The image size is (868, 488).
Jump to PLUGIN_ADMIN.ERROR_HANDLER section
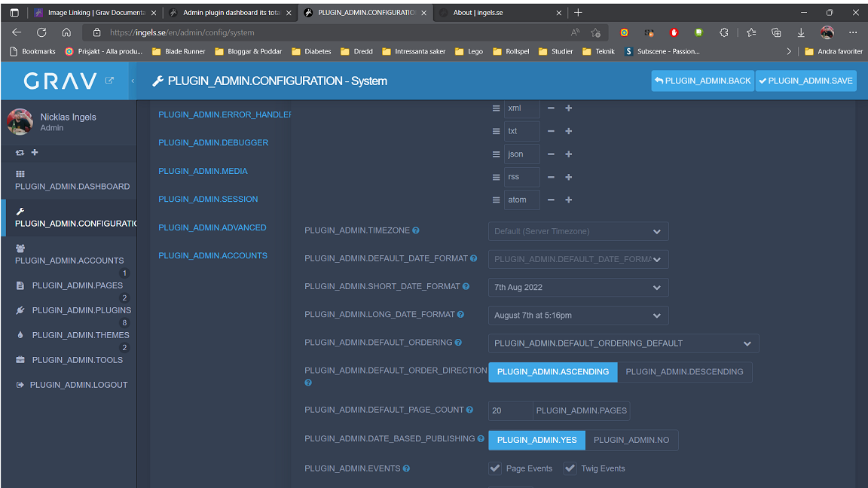pos(225,114)
